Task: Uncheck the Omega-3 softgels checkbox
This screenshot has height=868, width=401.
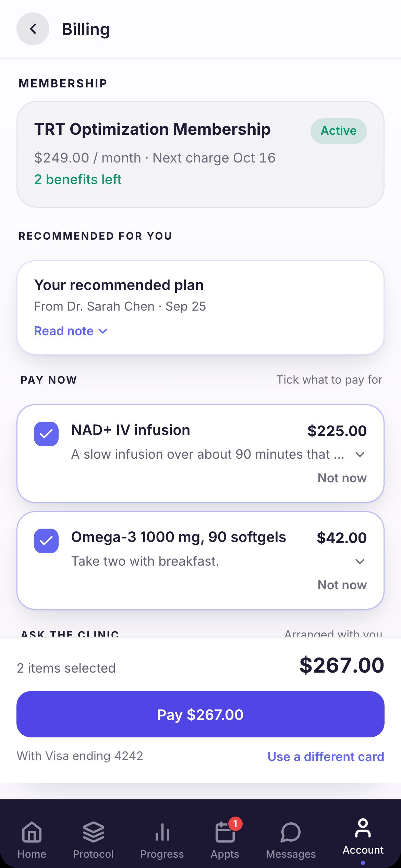Action: click(x=46, y=541)
